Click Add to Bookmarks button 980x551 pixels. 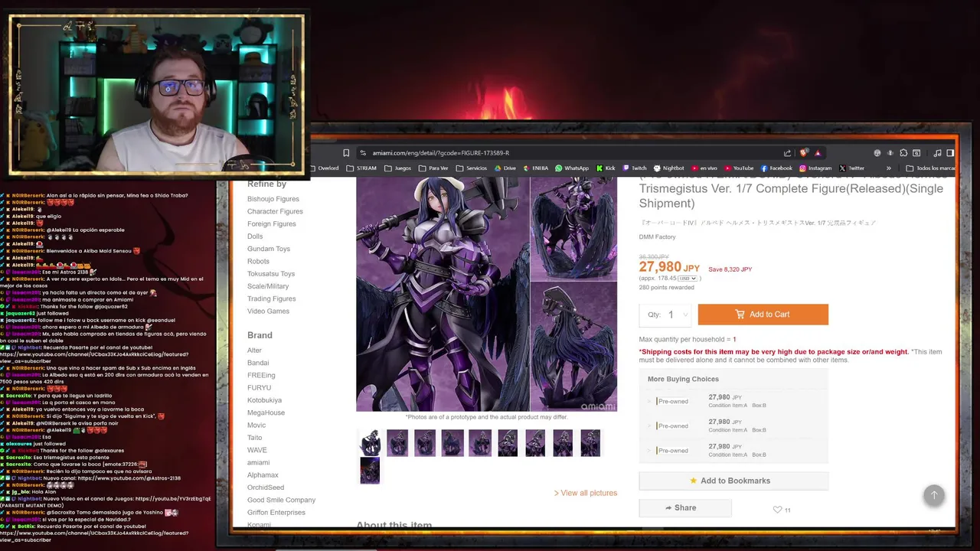733,481
